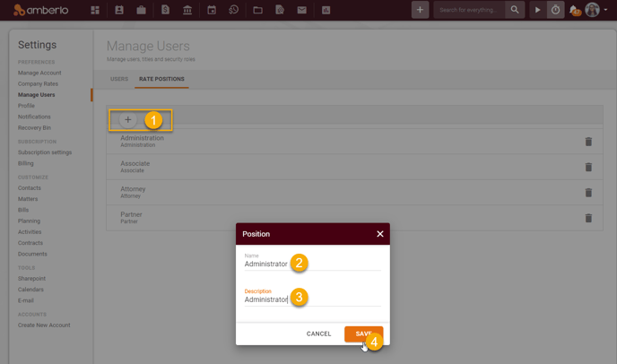617x364 pixels.
Task: Click the Name input field
Action: [312, 264]
